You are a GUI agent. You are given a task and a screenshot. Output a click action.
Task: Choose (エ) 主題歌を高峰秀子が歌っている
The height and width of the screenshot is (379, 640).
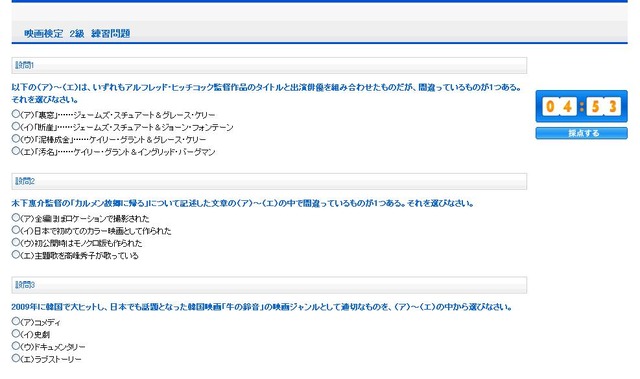[16, 255]
